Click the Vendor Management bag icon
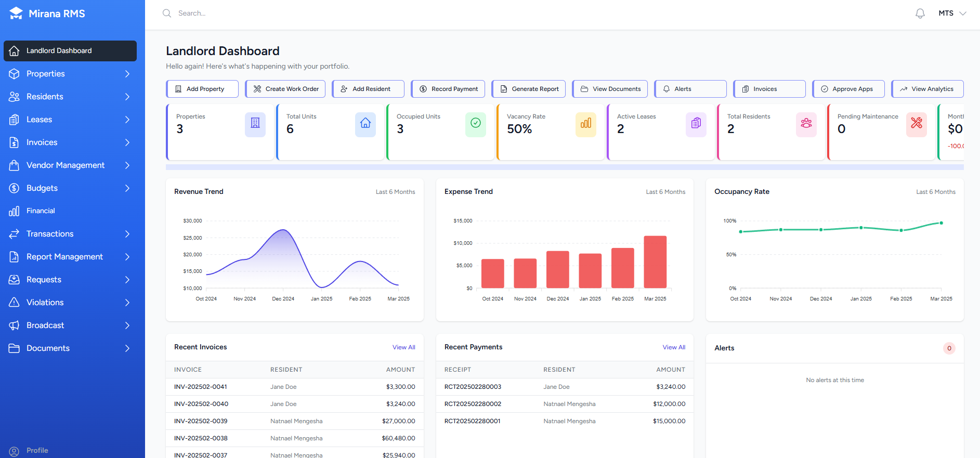 coord(14,165)
